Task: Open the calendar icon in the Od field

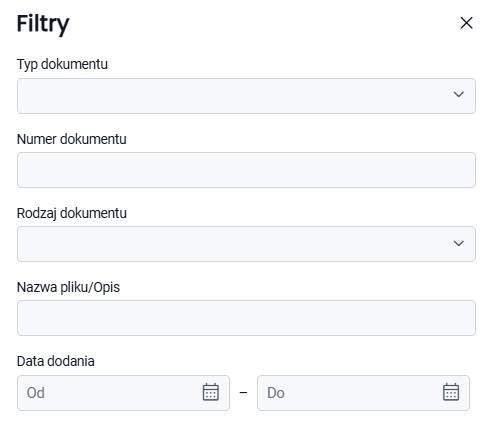Action: click(x=211, y=392)
